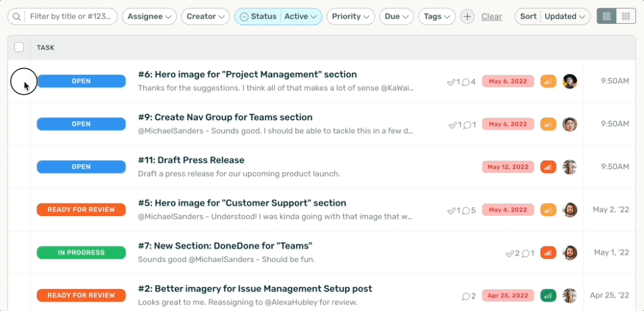Open the Assignee filter dropdown
This screenshot has height=311, width=644.
pyautogui.click(x=149, y=17)
